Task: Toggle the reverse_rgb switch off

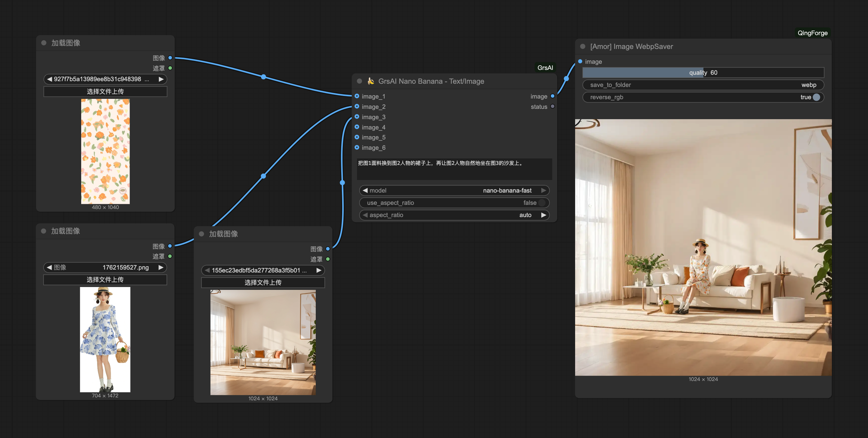Action: click(816, 97)
